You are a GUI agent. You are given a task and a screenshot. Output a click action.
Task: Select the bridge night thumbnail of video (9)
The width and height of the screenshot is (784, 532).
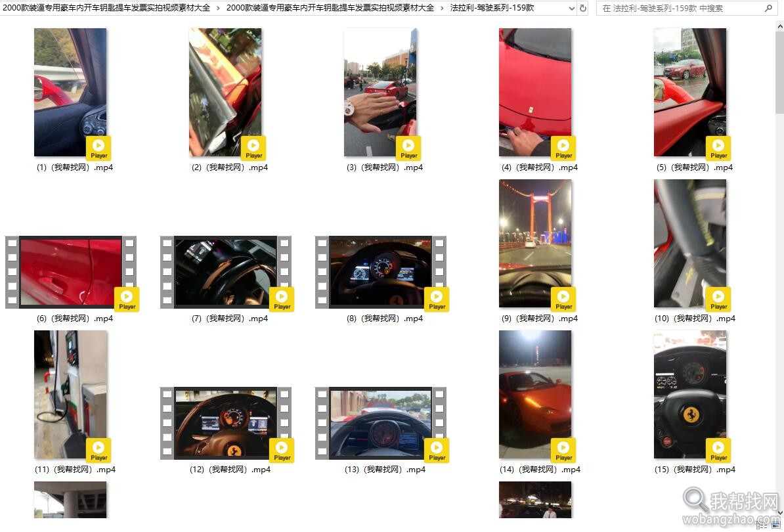pos(535,243)
